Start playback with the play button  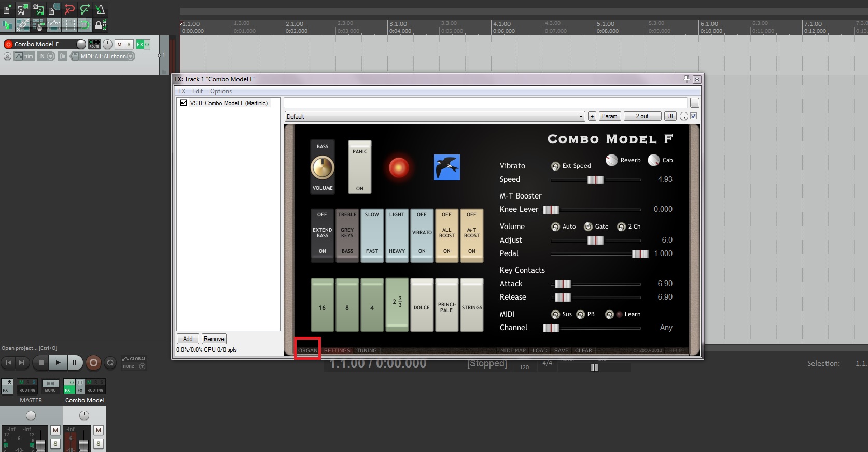pyautogui.click(x=58, y=363)
